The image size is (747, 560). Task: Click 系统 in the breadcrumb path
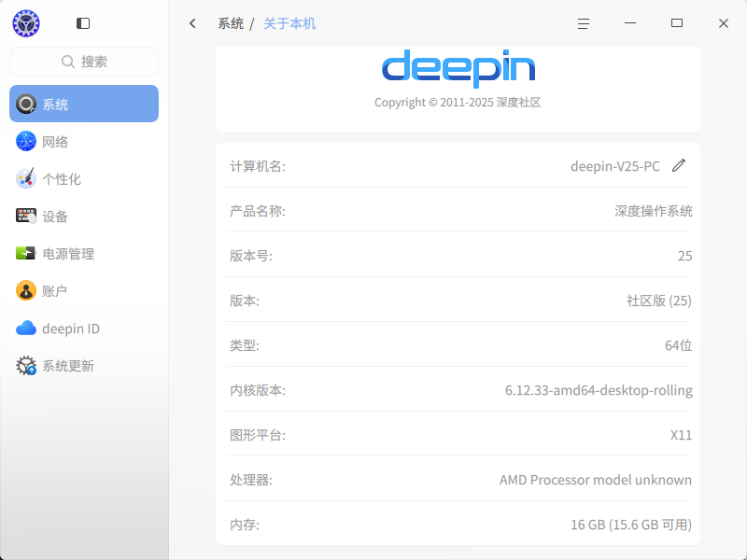(231, 23)
